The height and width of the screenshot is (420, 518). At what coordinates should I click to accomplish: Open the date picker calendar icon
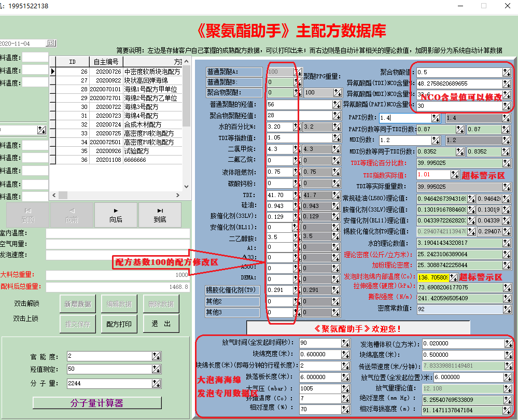[x=50, y=43]
